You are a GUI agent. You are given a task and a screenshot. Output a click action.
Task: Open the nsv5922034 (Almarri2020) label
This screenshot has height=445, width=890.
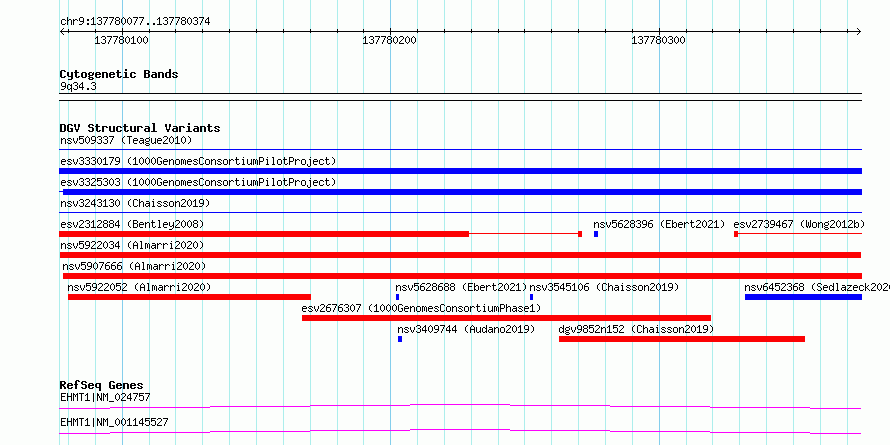point(132,245)
